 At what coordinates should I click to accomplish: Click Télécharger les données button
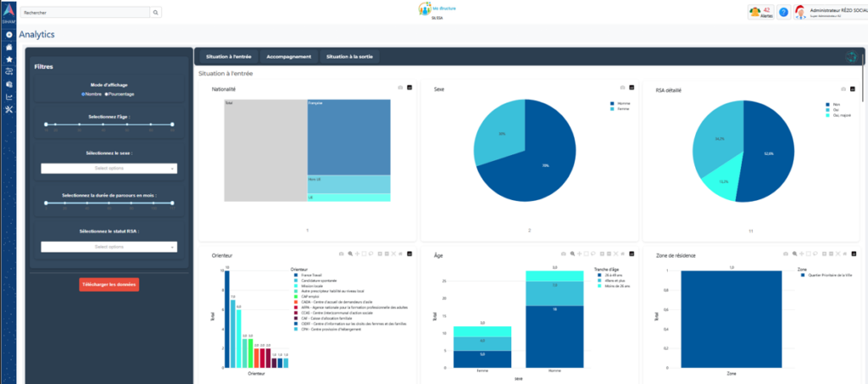[108, 285]
